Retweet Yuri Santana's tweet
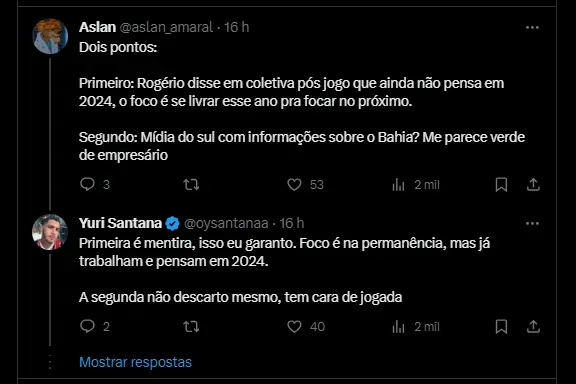This screenshot has height=384, width=576. point(191,326)
